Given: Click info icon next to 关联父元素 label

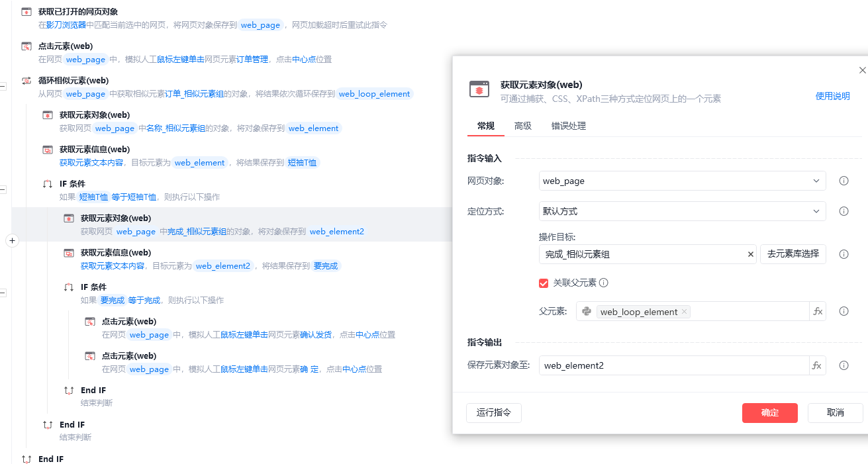Looking at the screenshot, I should [x=604, y=283].
